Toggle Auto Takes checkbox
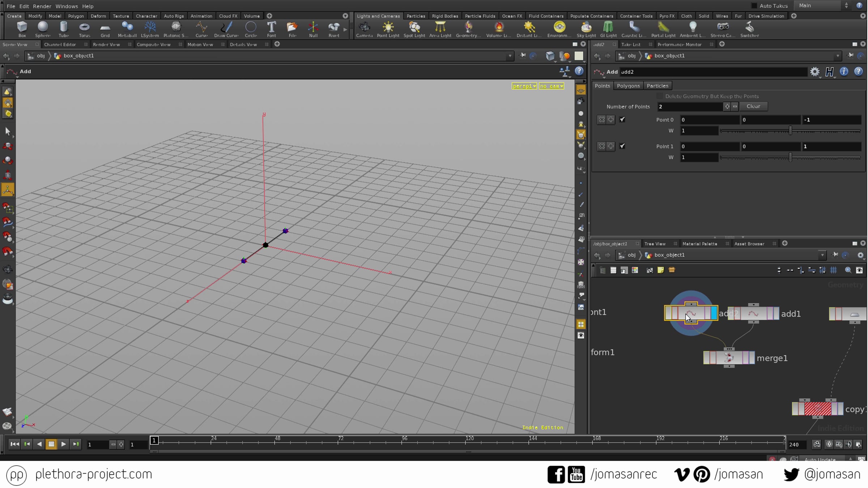Image resolution: width=868 pixels, height=488 pixels. [x=754, y=6]
